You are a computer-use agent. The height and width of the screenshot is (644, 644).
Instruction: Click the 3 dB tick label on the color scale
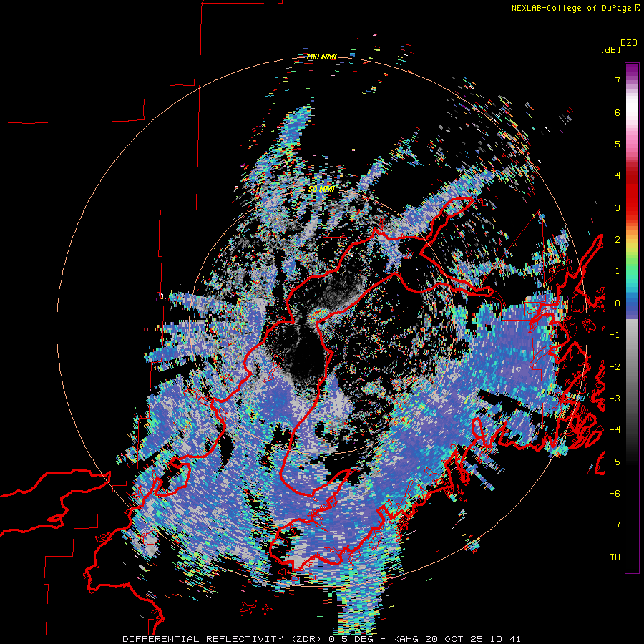tap(618, 208)
